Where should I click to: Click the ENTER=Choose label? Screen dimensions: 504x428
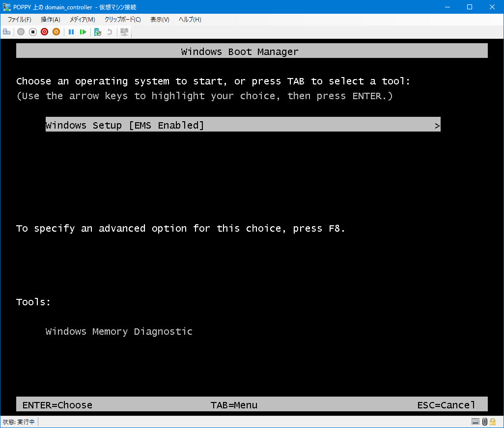(57, 405)
